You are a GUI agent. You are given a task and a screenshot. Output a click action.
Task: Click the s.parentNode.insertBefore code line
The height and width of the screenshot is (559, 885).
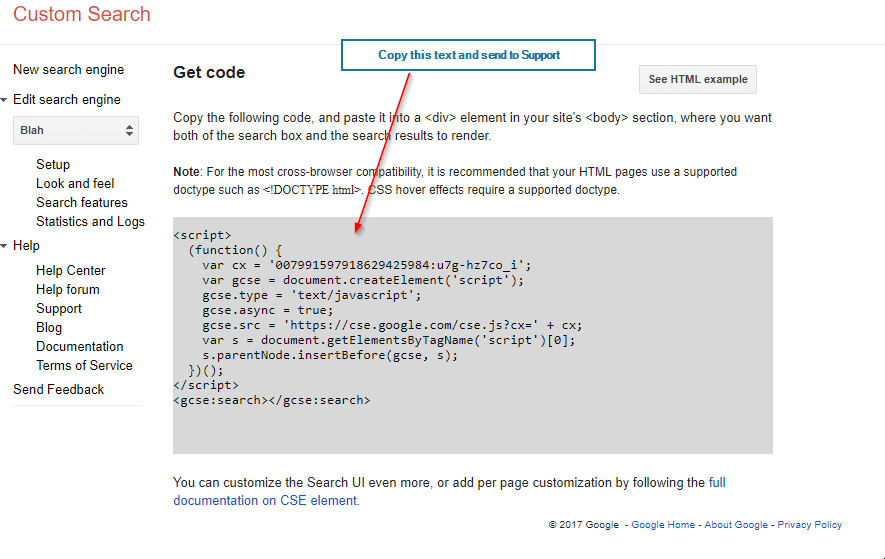330,355
